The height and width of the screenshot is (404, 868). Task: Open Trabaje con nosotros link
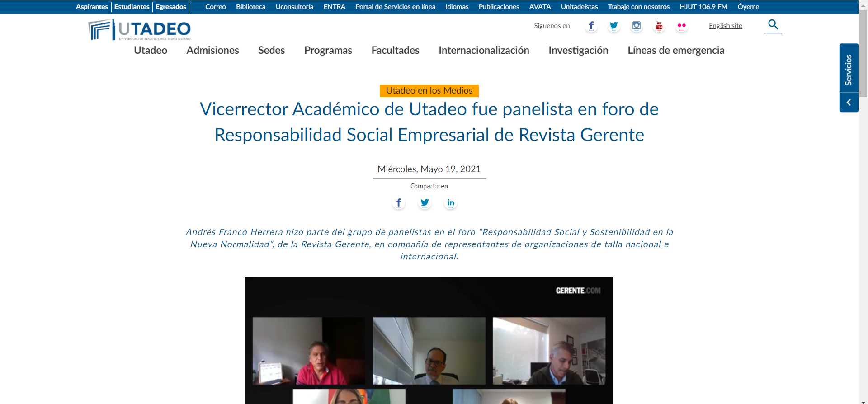pos(639,7)
